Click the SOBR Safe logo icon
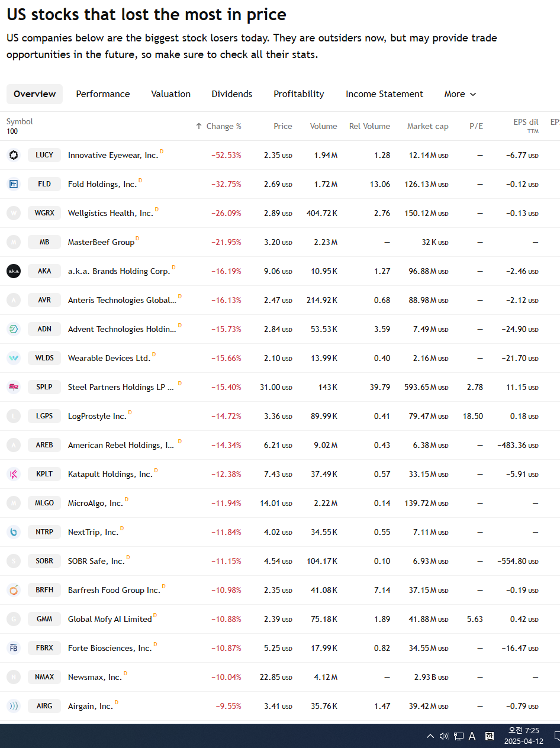560x748 pixels. pos(14,561)
